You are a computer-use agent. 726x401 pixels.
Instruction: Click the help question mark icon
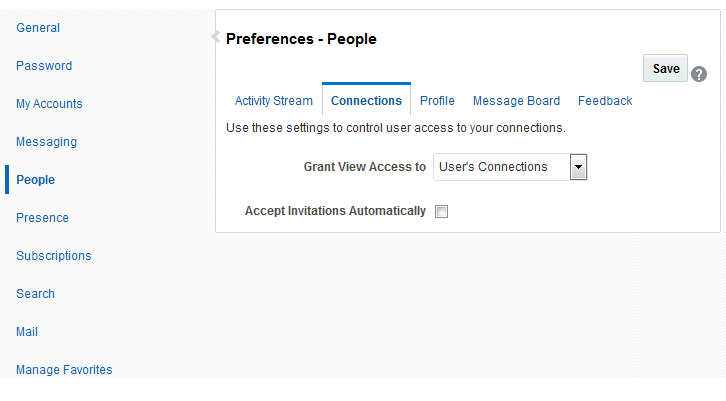[x=699, y=73]
